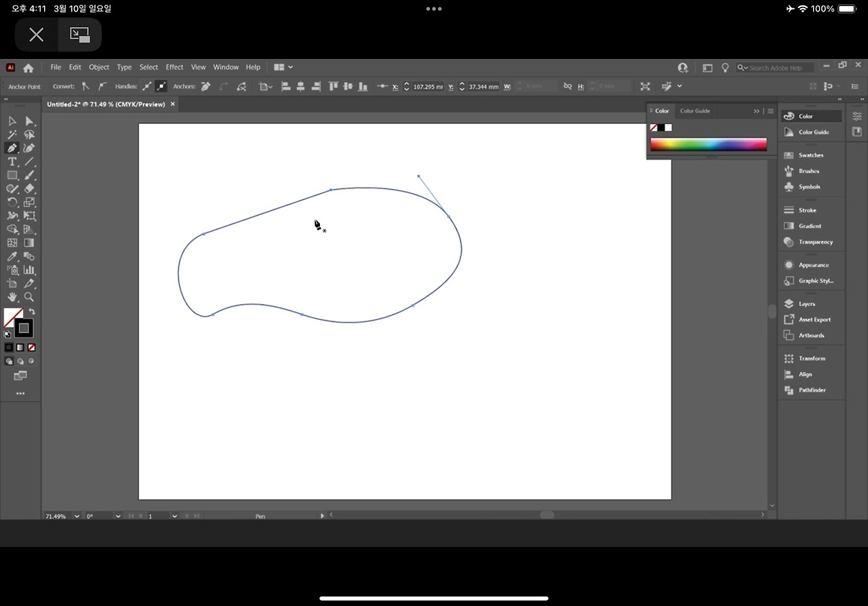Click the Stroke color box
Image resolution: width=868 pixels, height=606 pixels.
24,329
